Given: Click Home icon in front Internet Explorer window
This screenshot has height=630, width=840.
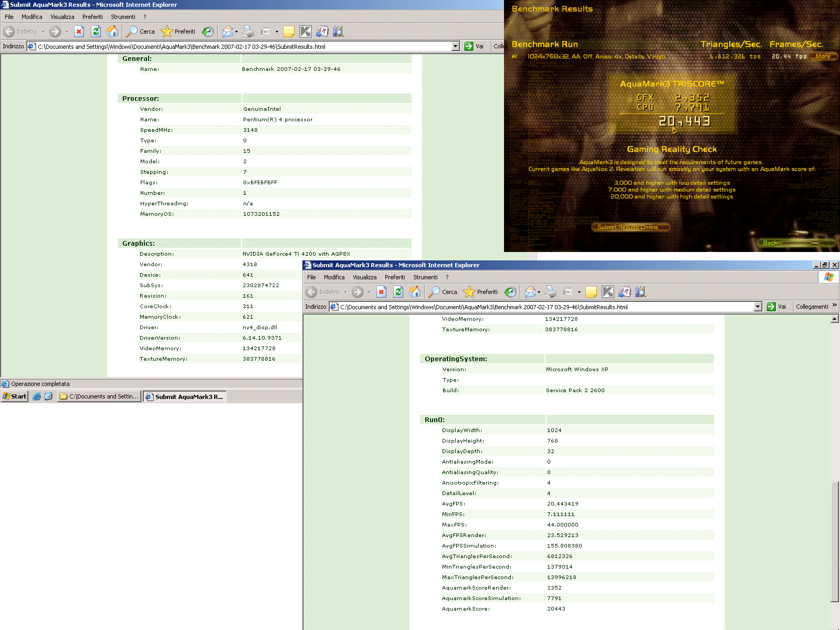Looking at the screenshot, I should 415,292.
